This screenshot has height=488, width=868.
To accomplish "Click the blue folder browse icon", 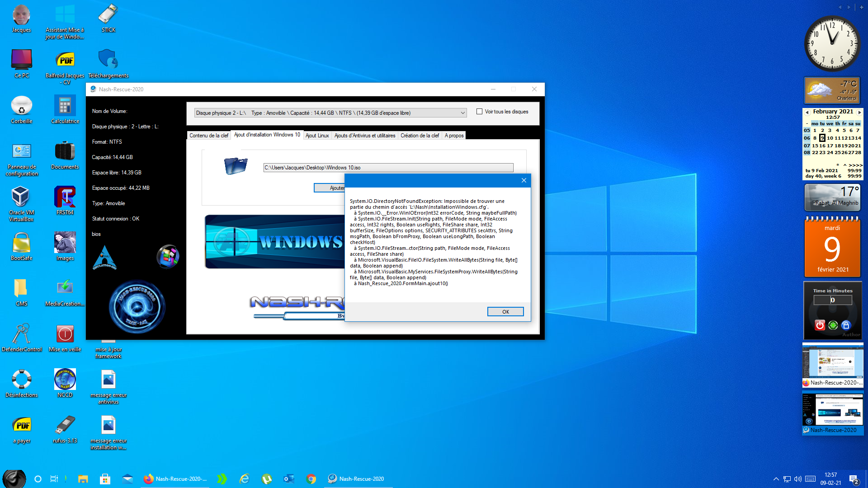I will click(236, 166).
